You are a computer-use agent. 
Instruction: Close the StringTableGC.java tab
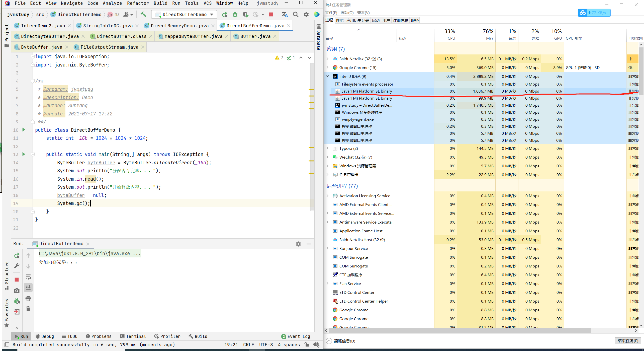[x=137, y=26]
